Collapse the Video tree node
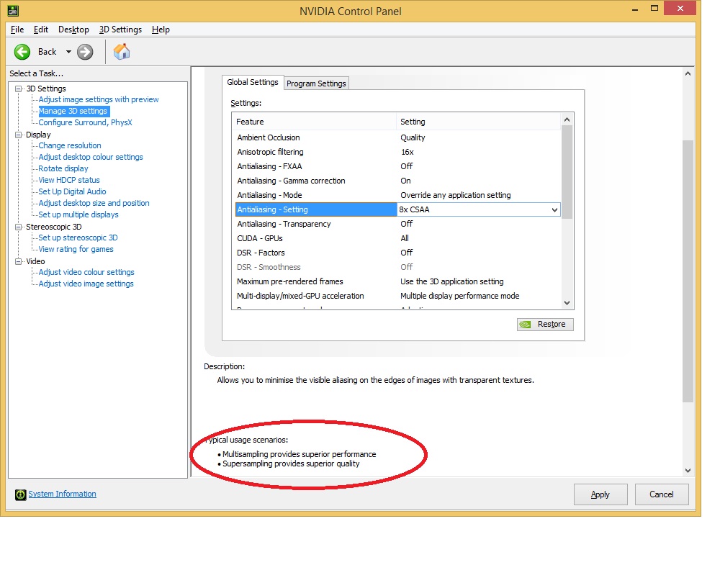This screenshot has height=588, width=720. point(19,262)
